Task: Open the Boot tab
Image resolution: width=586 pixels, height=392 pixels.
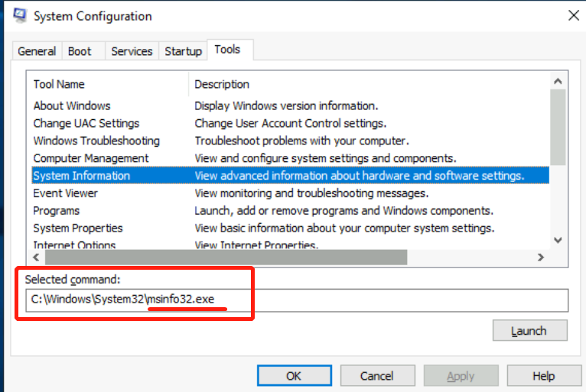Action: pyautogui.click(x=80, y=51)
